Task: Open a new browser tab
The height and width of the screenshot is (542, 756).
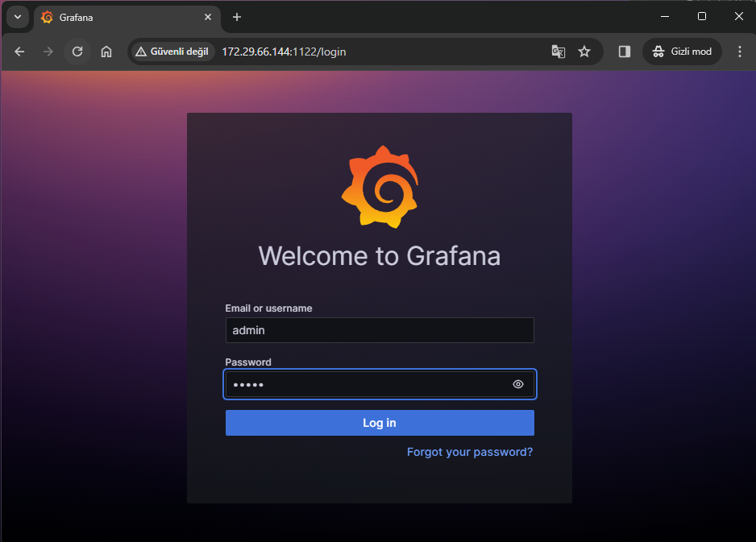Action: [x=237, y=18]
